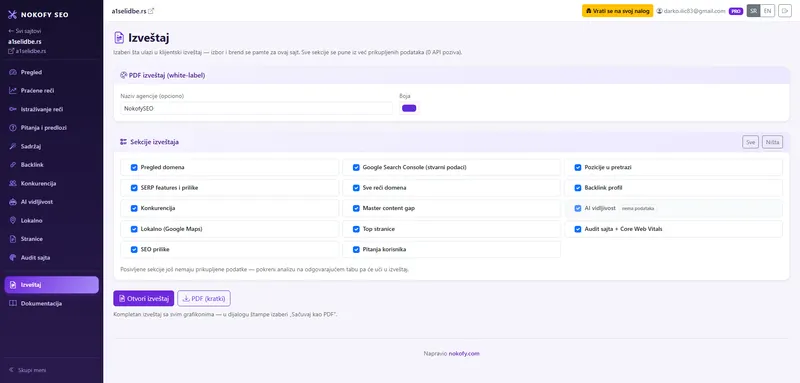The image size is (800, 383).
Task: Toggle Master content gap checkbox
Action: (x=356, y=208)
